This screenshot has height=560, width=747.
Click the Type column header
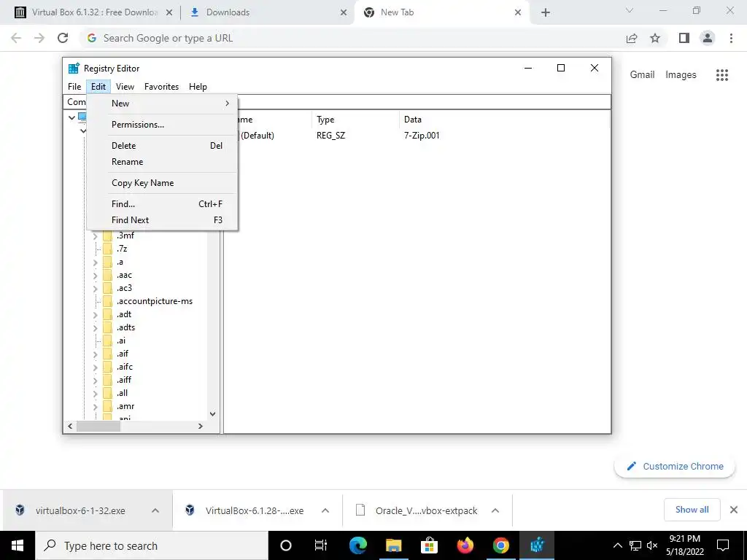(x=355, y=120)
